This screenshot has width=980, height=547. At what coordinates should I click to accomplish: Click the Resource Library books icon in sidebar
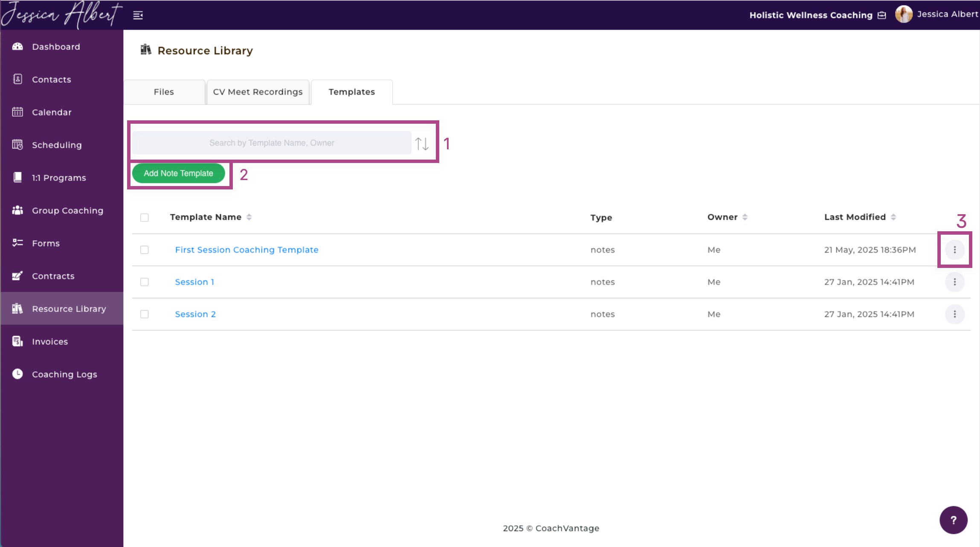(17, 308)
